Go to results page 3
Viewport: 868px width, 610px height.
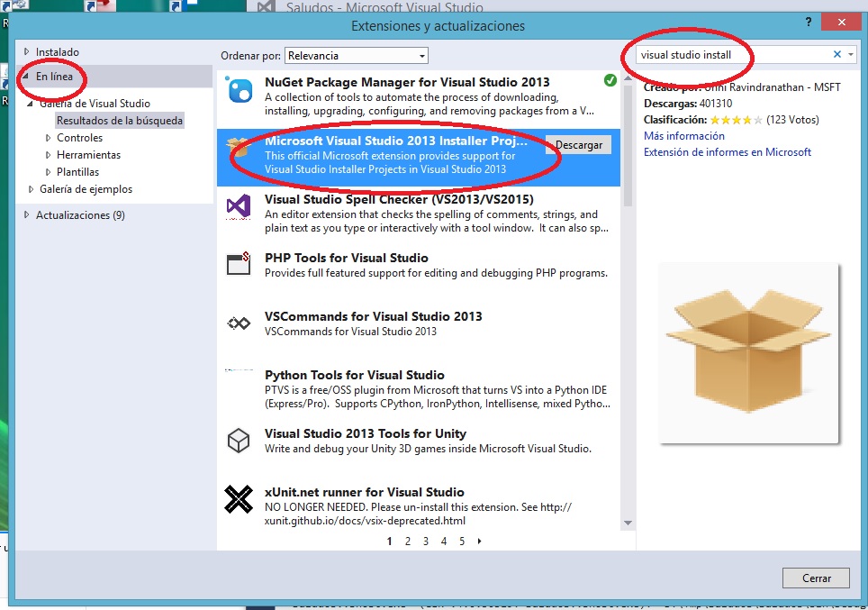tap(426, 542)
